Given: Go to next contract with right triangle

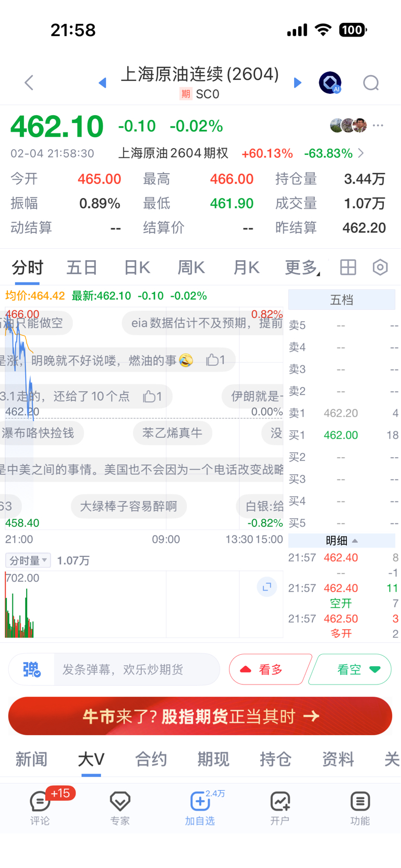Looking at the screenshot, I should click(298, 82).
